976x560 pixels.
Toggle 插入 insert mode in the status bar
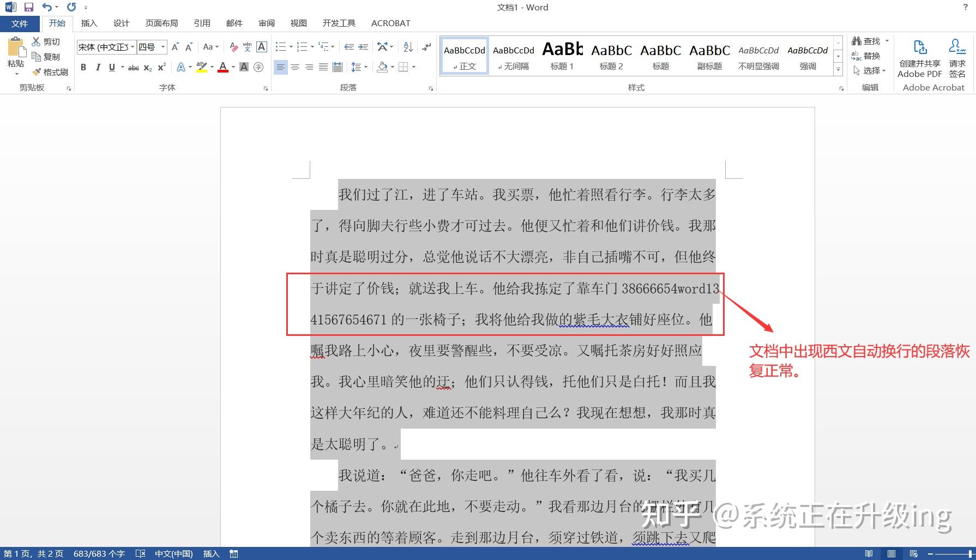click(x=211, y=553)
